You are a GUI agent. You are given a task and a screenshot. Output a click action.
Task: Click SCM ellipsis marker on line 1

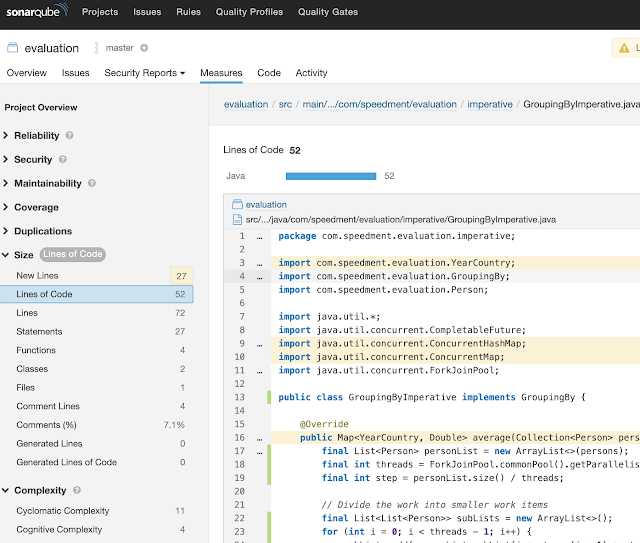pyautogui.click(x=260, y=237)
